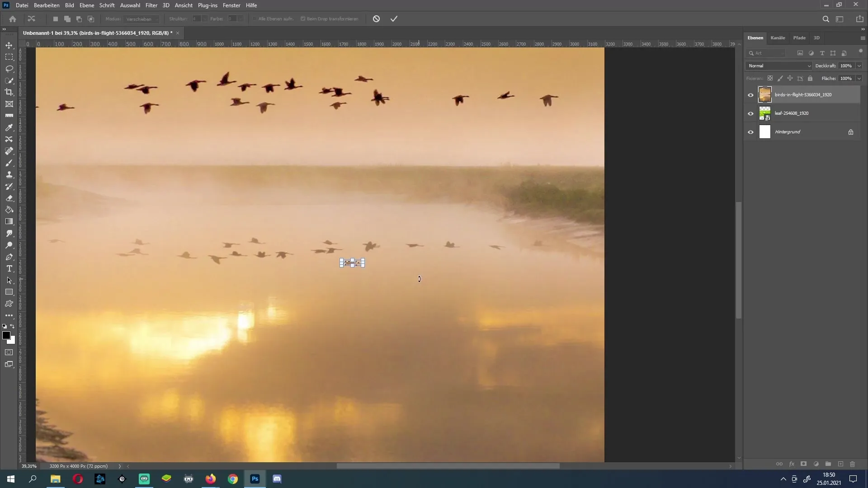The width and height of the screenshot is (868, 488).
Task: Open the Fenster menu
Action: click(231, 5)
